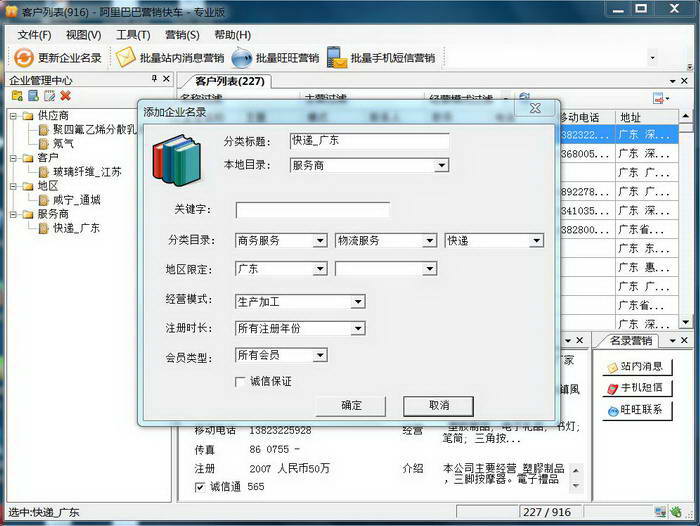Viewport: 700px width, 526px height.
Task: Close the 企业管理中心 panel
Action: point(166,79)
